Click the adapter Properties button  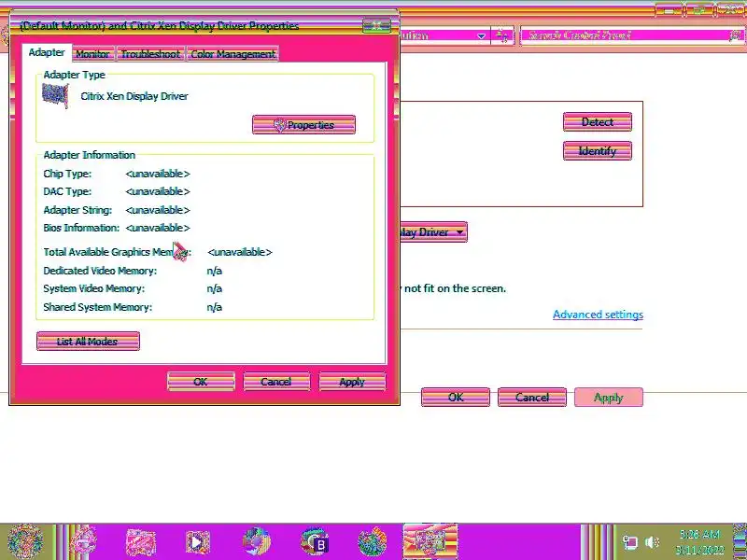click(304, 125)
